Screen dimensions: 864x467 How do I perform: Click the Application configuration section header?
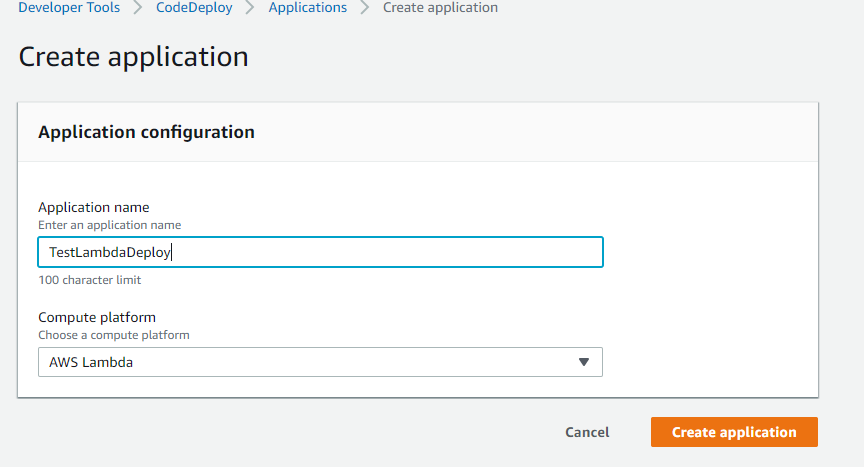pyautogui.click(x=146, y=132)
